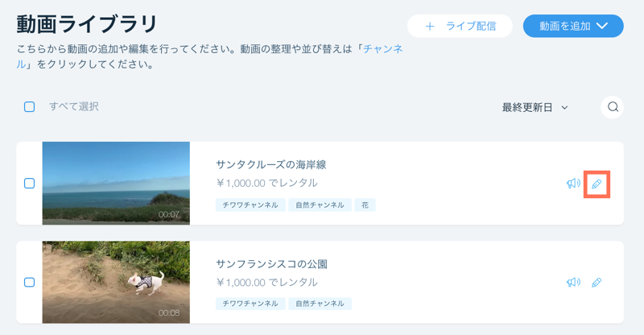Click the ライブ配信 button
Viewport: 644px width, 335px height.
(x=460, y=26)
